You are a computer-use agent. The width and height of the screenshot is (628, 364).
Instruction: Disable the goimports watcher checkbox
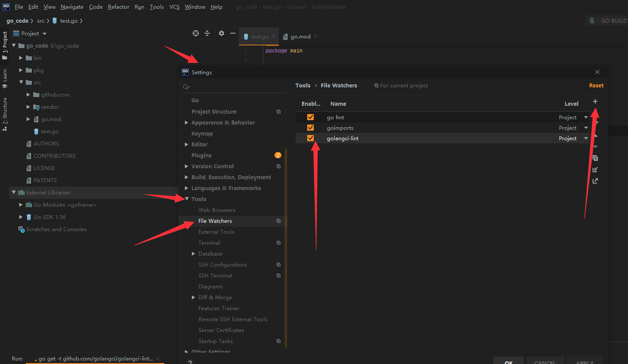tap(310, 128)
